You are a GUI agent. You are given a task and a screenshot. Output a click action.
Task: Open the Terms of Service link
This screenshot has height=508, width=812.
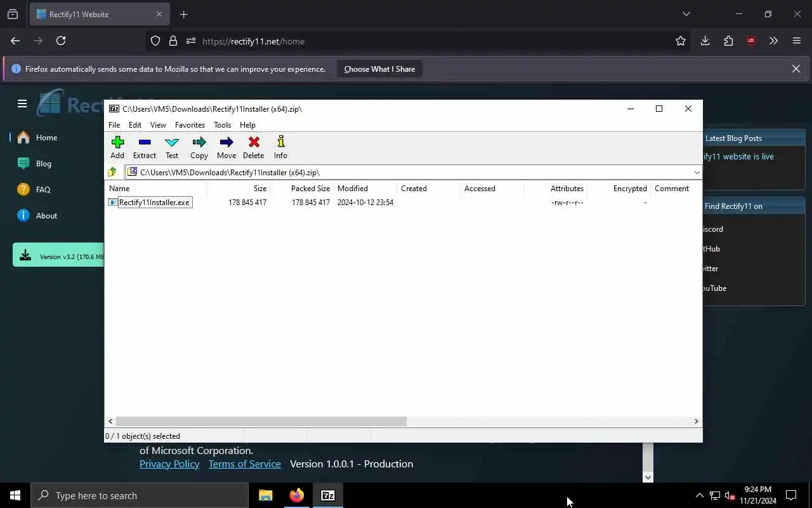(244, 464)
